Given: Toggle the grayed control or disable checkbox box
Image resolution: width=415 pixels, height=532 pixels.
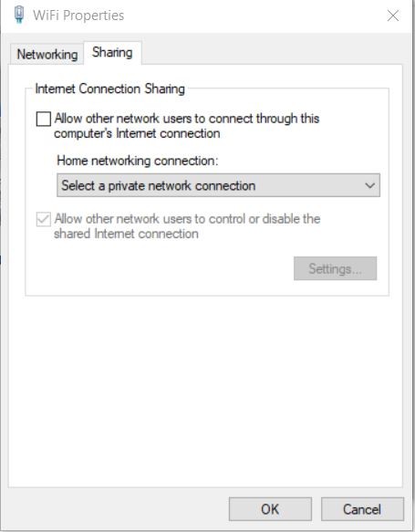Looking at the screenshot, I should tap(44, 219).
